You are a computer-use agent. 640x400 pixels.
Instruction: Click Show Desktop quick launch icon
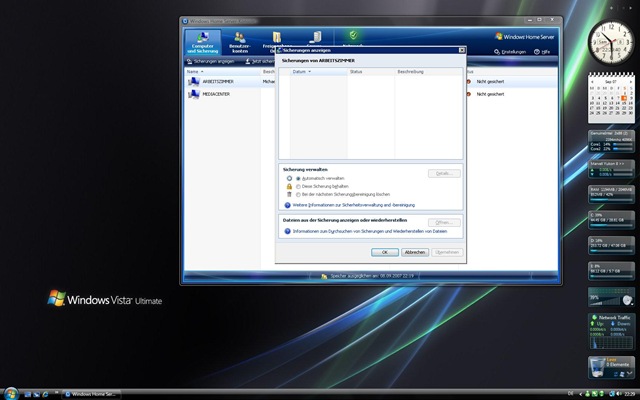coord(28,394)
